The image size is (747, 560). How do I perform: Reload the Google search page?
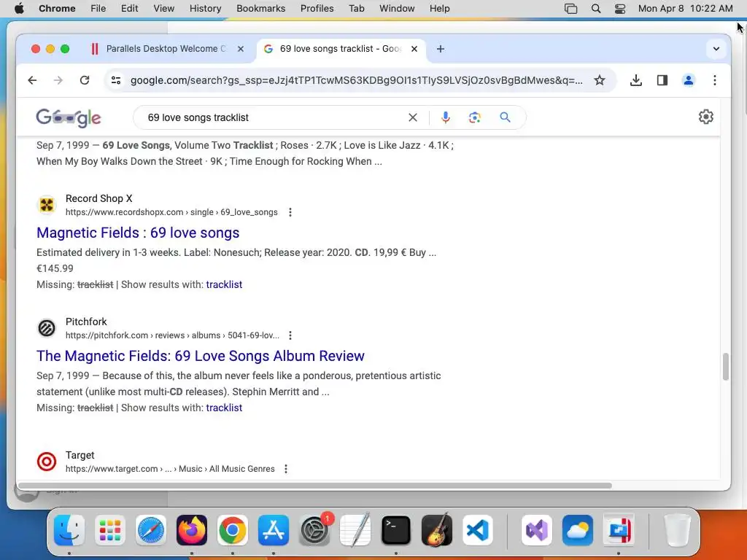pyautogui.click(x=85, y=80)
